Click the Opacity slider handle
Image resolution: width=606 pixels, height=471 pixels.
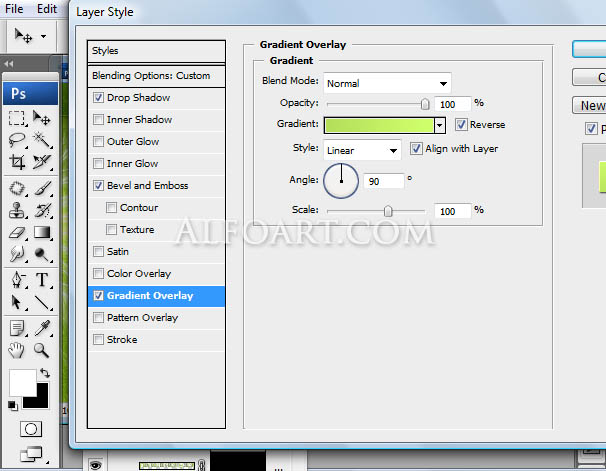425,104
